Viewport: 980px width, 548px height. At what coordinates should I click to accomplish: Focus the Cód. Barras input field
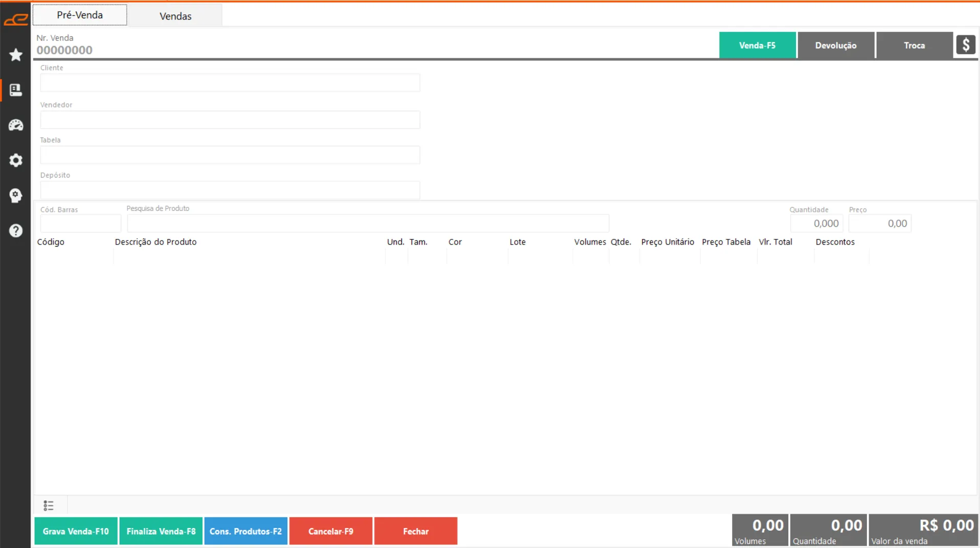tap(81, 224)
